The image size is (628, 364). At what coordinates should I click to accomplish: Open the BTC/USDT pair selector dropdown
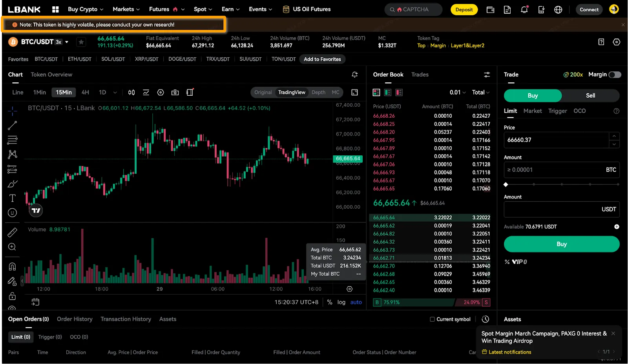click(x=67, y=42)
